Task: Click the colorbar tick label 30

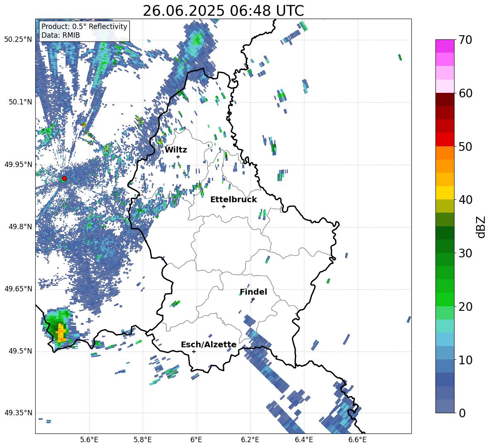Action: (465, 253)
